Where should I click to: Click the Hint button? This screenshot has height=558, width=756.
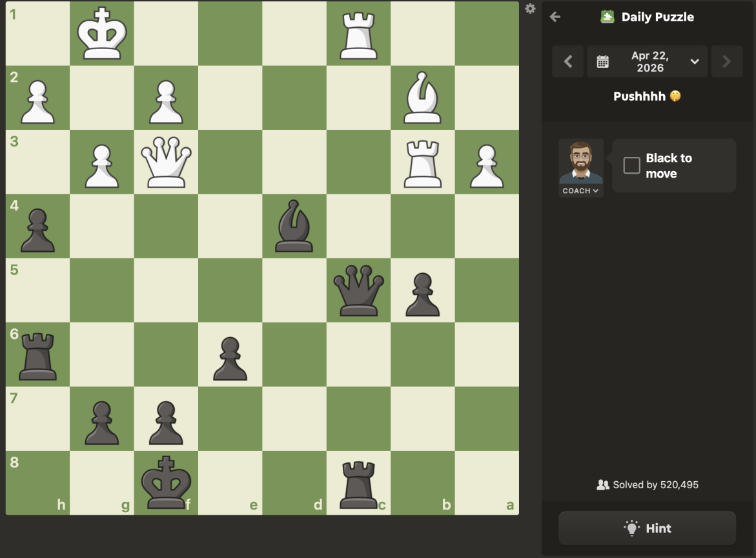647,528
